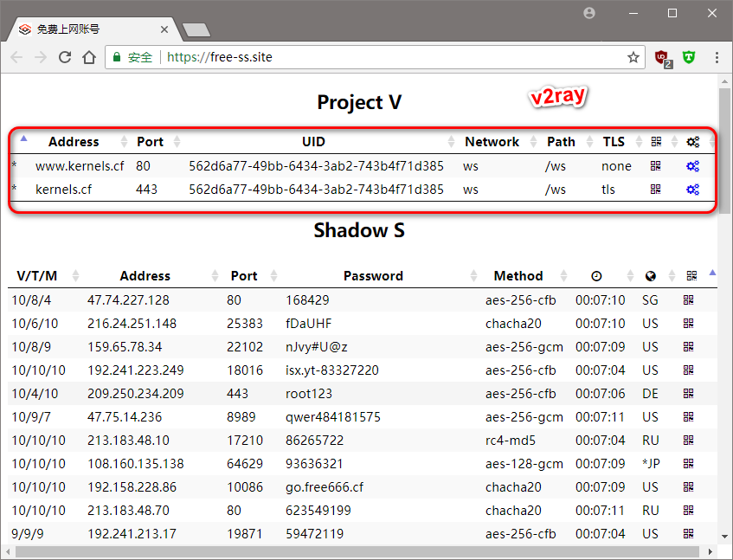Sort Shadow S table by Password

(373, 276)
